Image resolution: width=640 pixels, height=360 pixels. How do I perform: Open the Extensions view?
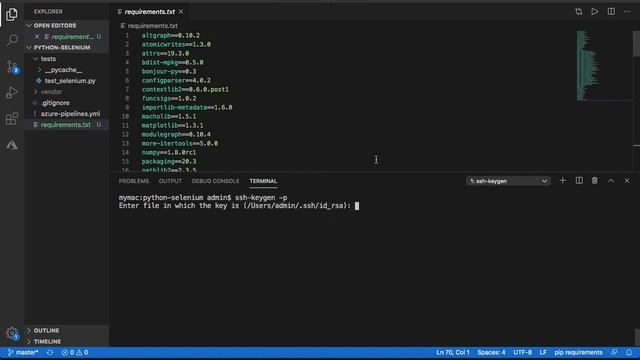coord(12,119)
